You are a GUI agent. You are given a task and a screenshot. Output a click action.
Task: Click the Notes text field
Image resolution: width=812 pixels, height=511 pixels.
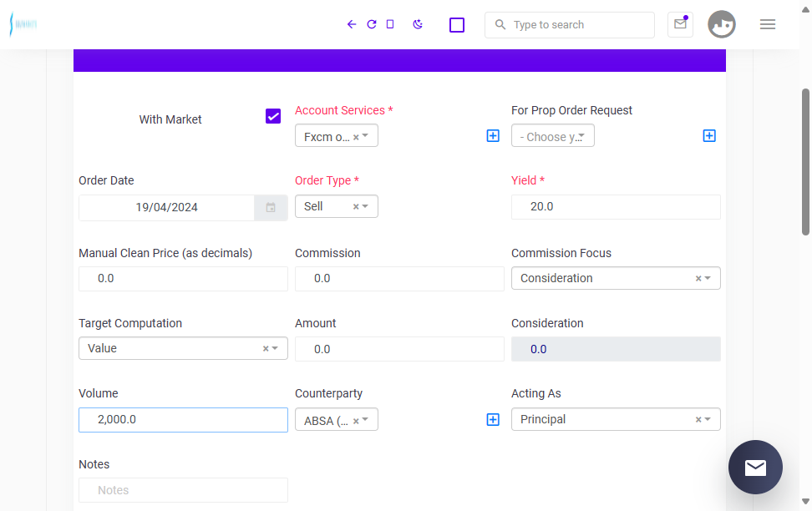point(183,490)
